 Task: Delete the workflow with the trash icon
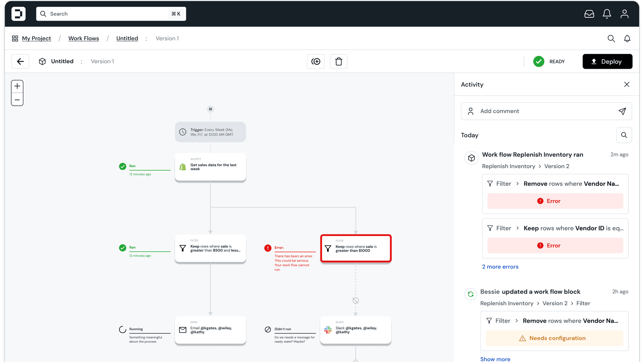(x=339, y=61)
